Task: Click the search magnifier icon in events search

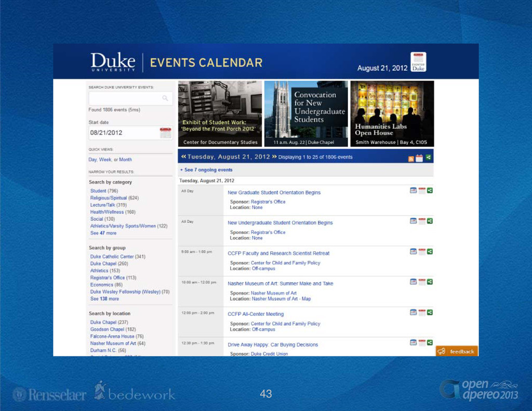Action: pos(165,98)
